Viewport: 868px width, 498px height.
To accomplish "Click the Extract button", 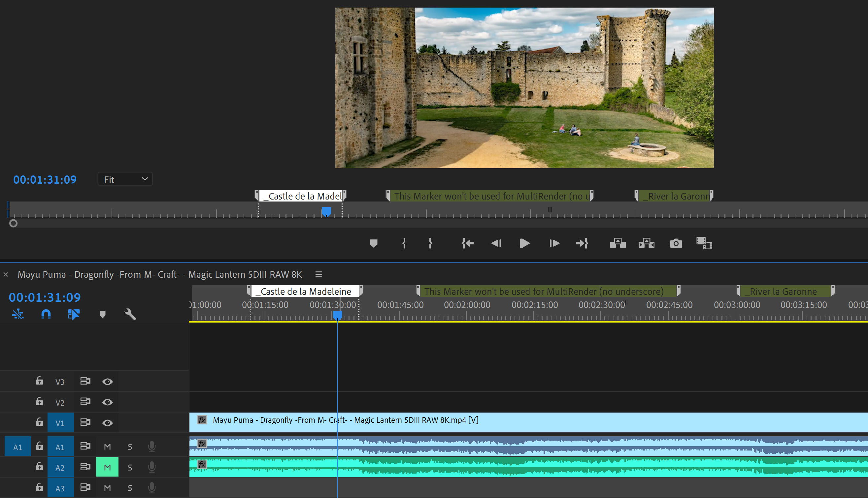I will point(646,243).
